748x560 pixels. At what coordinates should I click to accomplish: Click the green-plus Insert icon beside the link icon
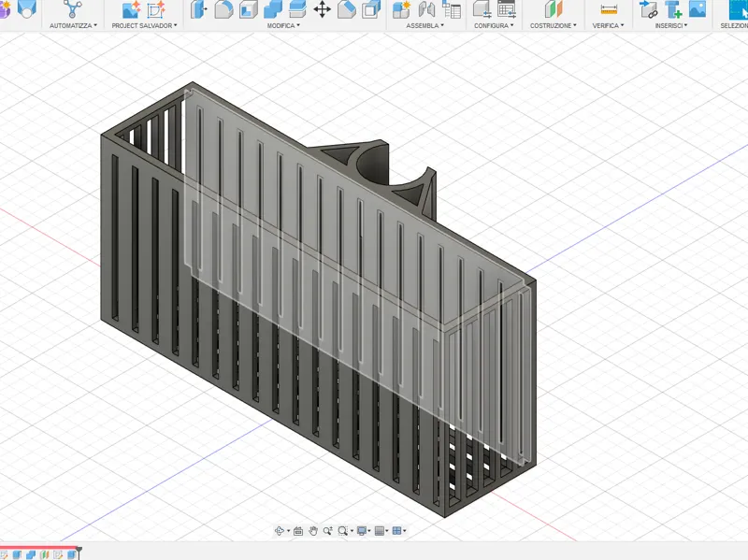point(673,9)
